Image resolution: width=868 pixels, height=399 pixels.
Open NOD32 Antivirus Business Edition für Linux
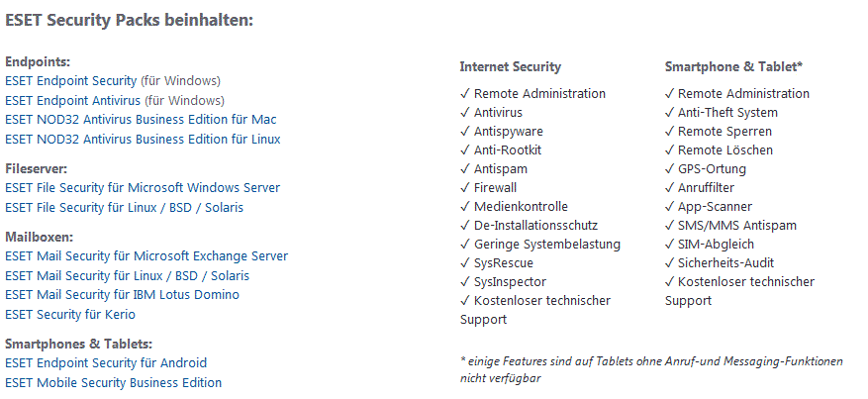(143, 139)
